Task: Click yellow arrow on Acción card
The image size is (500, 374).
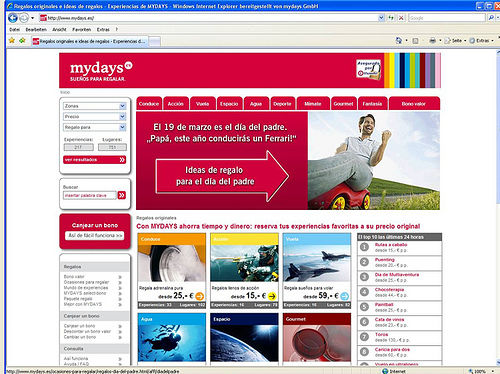Action: click(272, 296)
